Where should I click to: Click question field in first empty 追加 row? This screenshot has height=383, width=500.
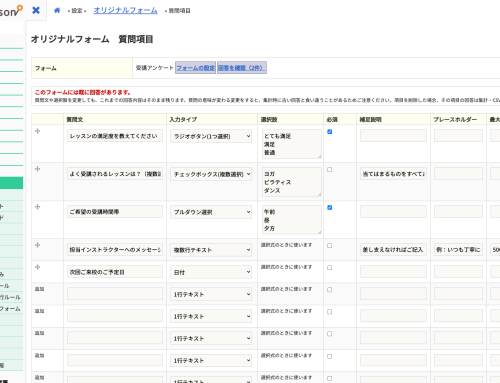coord(115,294)
